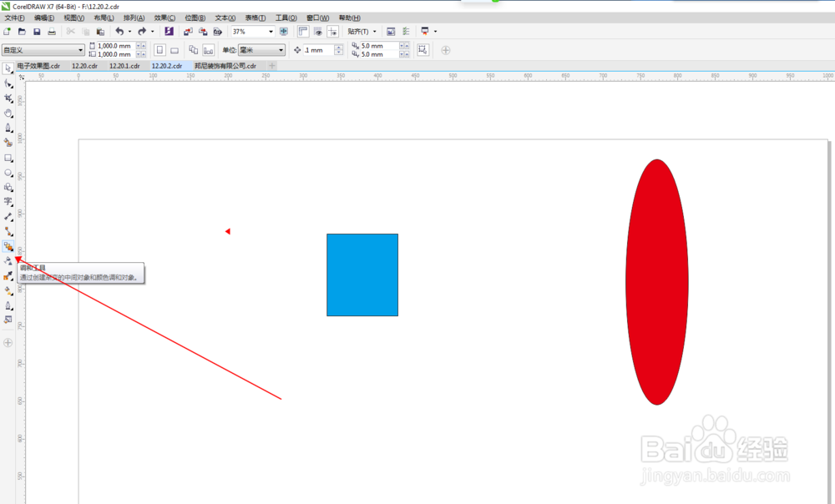Select the Blend tool
Viewport: 835px width, 504px height.
[8, 246]
